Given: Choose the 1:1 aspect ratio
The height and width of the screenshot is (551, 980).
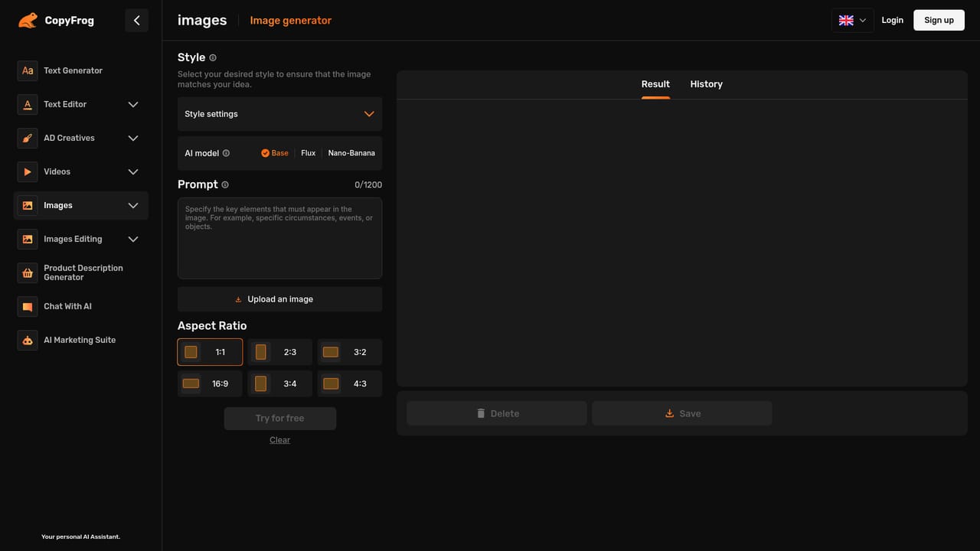Looking at the screenshot, I should pyautogui.click(x=210, y=352).
